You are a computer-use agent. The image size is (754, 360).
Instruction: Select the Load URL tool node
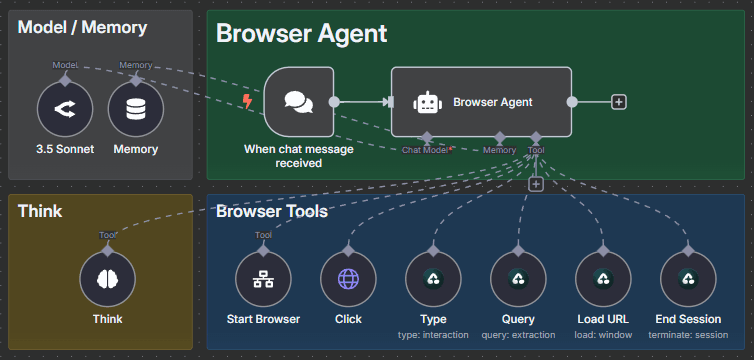click(603, 279)
